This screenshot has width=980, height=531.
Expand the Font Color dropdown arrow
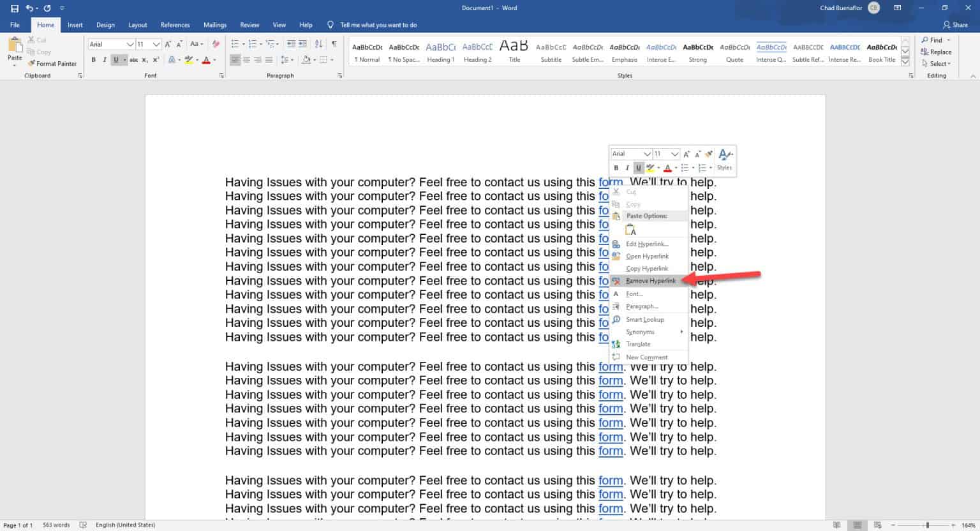214,59
